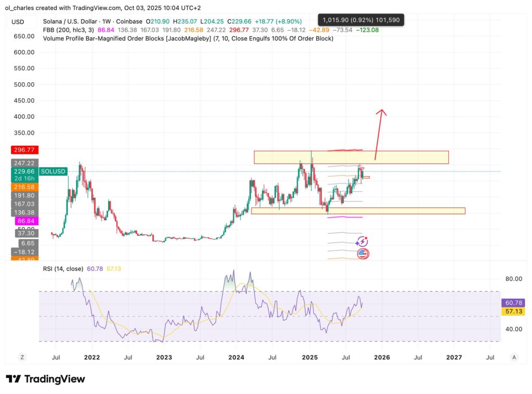This screenshot has height=394, width=532.
Task: Toggle the RSI (14, close) indicator visibility
Action: (x=62, y=268)
